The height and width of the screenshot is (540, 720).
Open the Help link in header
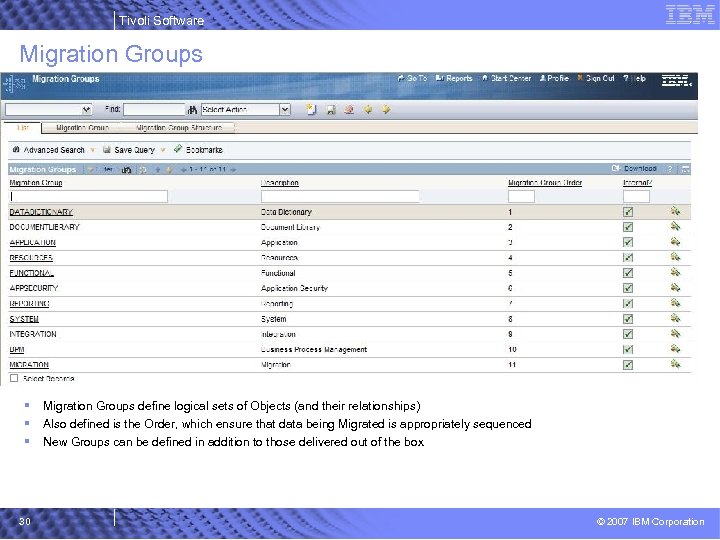[x=635, y=79]
